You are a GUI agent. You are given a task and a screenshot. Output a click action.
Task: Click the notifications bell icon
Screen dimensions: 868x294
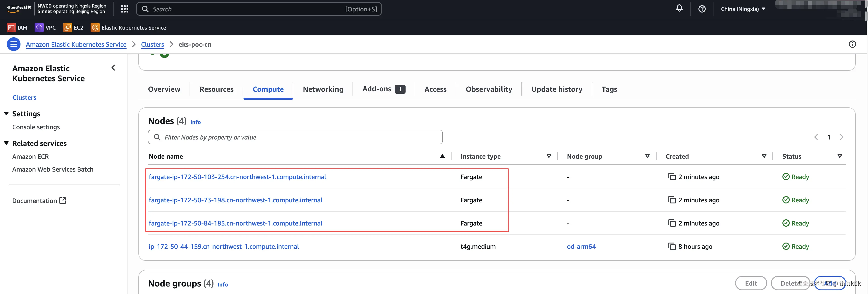pyautogui.click(x=679, y=9)
